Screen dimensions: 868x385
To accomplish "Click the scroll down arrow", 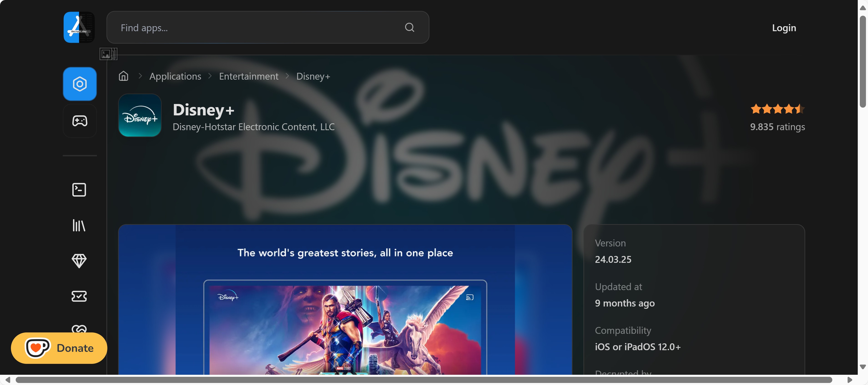I will (x=863, y=367).
